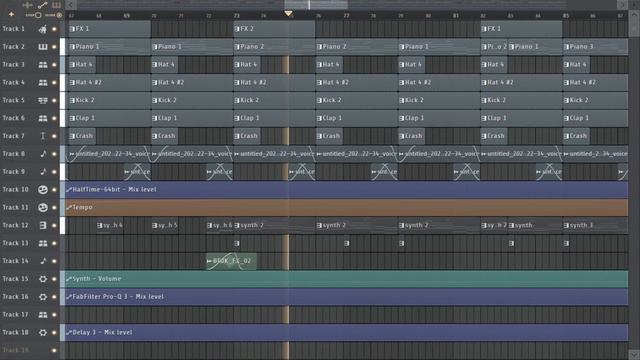Toggle the mute LED on Track 12

coord(54,225)
